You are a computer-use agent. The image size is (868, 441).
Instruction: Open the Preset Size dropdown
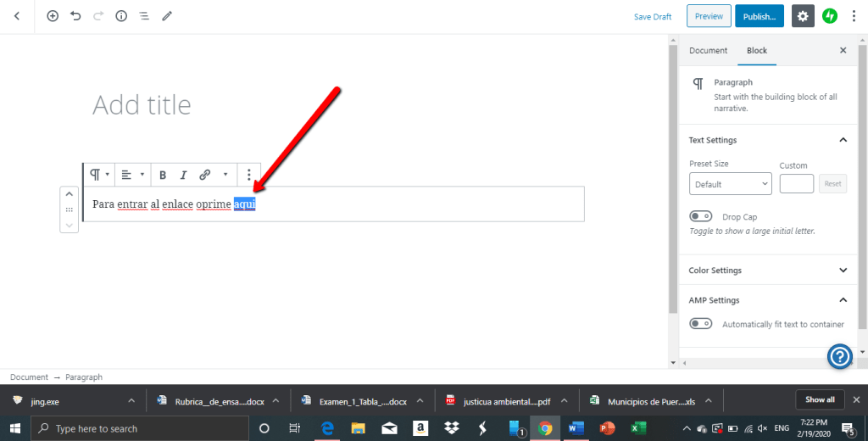pyautogui.click(x=730, y=184)
